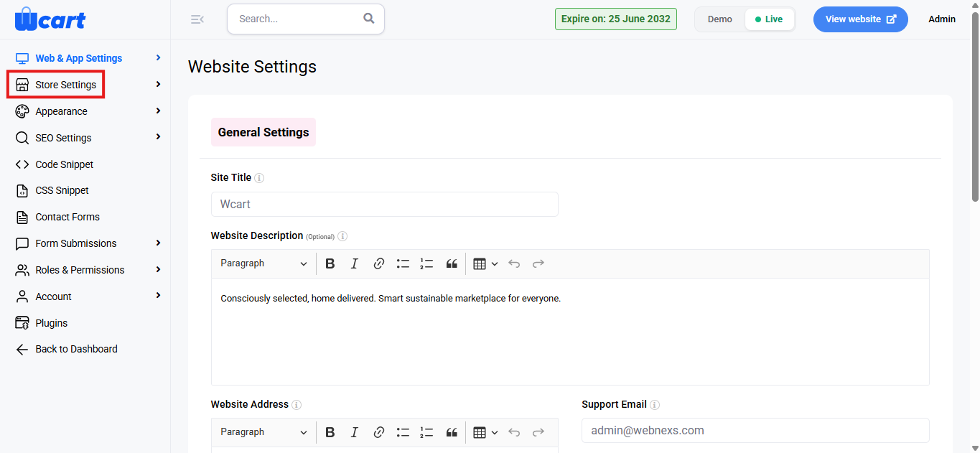Click the search magnifier icon
Image resolution: width=980 pixels, height=453 pixels.
[x=369, y=19]
